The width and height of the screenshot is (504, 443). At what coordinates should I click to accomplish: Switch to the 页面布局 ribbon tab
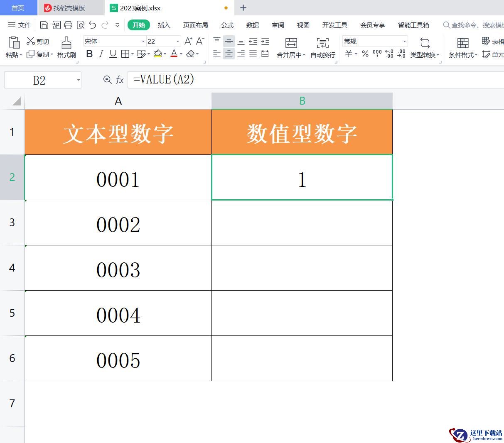(x=195, y=25)
